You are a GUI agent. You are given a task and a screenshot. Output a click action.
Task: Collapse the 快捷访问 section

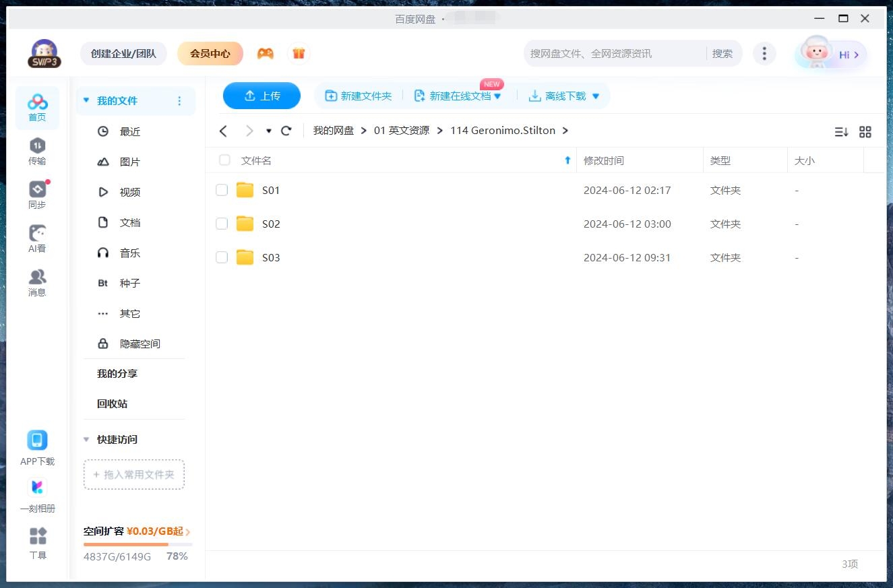[x=86, y=439]
